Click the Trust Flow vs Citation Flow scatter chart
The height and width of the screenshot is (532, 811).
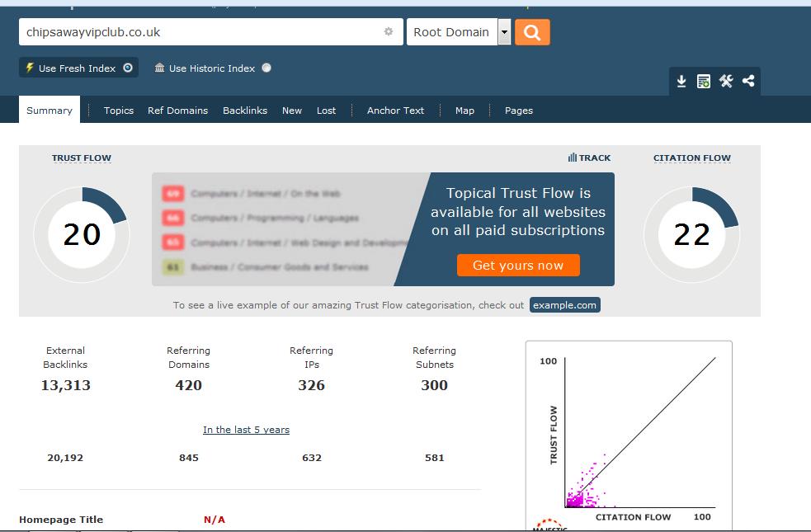click(x=629, y=435)
